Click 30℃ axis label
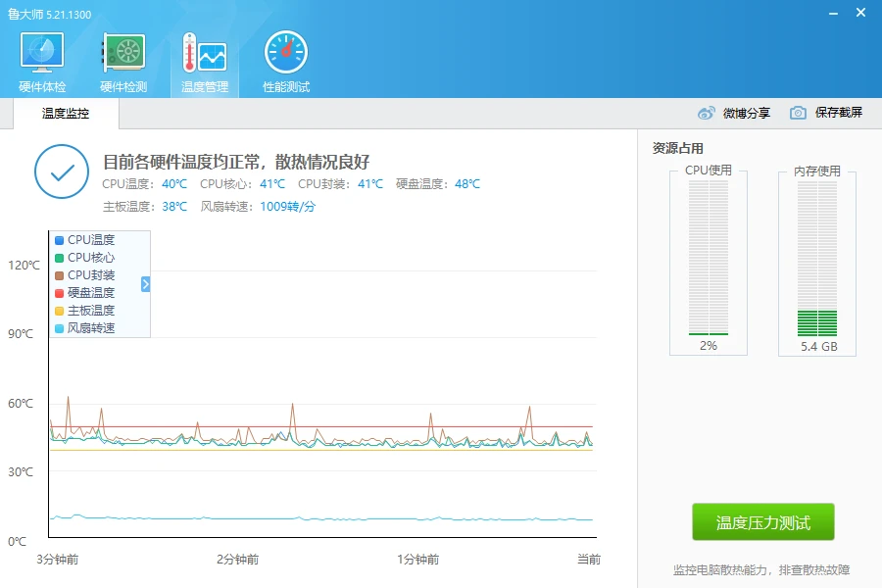The image size is (882, 588). tap(21, 472)
